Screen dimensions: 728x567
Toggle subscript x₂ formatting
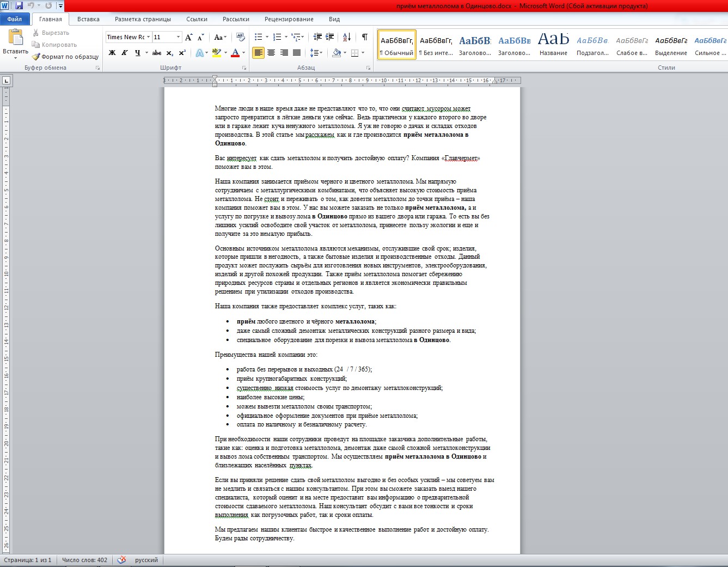pos(170,53)
